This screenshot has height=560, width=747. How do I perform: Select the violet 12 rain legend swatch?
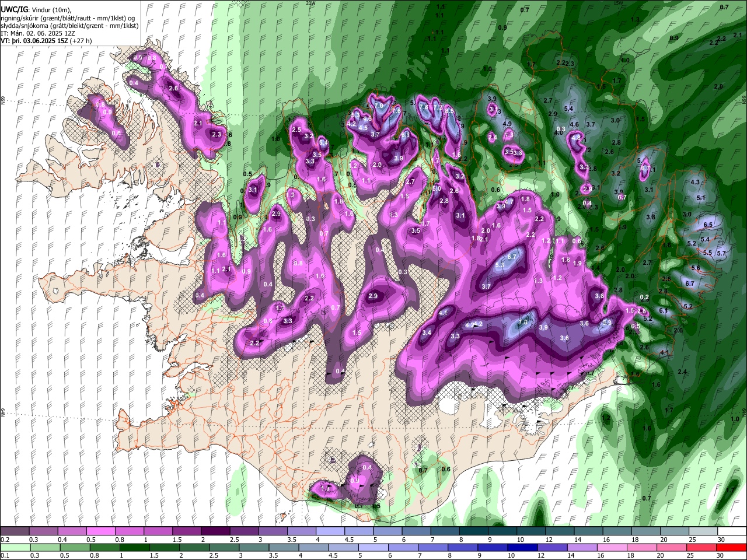[553, 548]
